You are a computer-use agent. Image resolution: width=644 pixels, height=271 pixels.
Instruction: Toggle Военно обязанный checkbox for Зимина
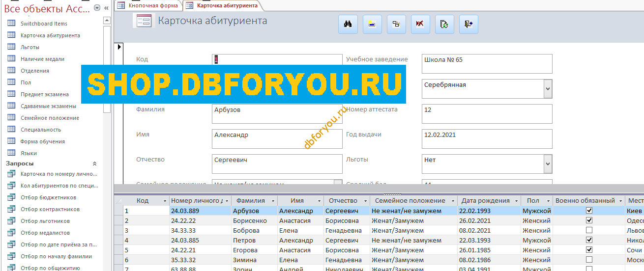pyautogui.click(x=589, y=260)
